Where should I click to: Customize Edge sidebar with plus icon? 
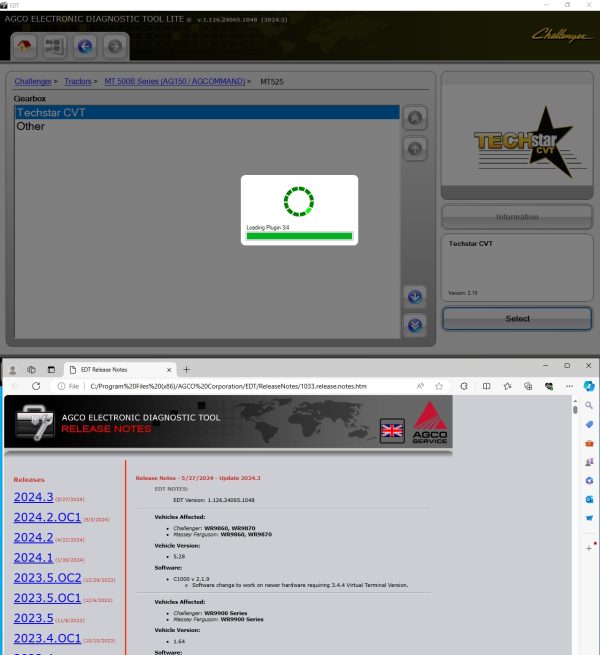click(x=589, y=548)
